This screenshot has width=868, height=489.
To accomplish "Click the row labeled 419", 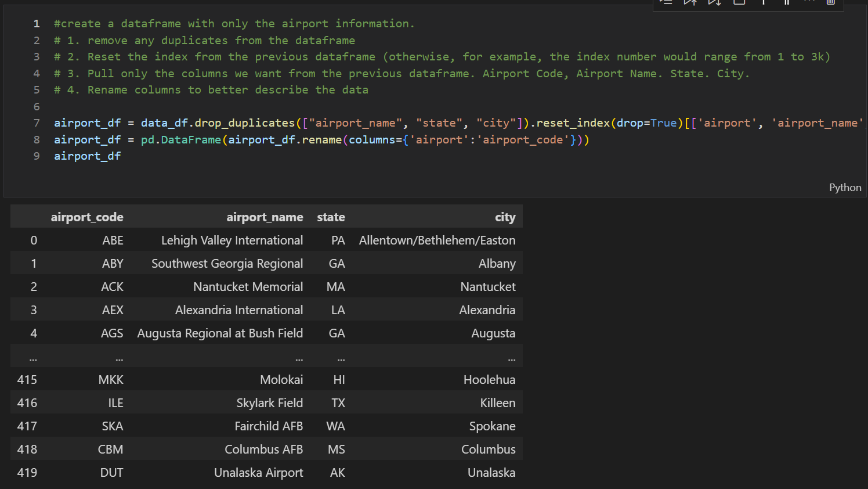I will click(x=27, y=472).
